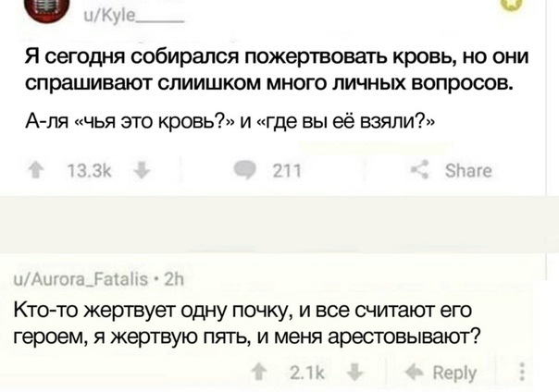Open the comment's three-dot options menu
The height and width of the screenshot is (392, 559).
click(x=522, y=372)
